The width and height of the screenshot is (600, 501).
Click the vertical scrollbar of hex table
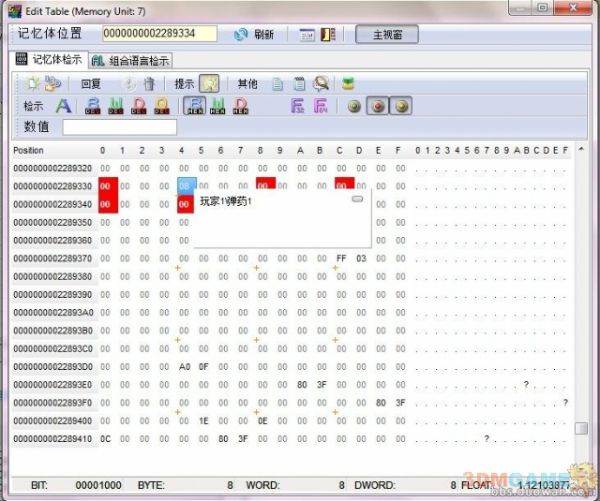click(581, 300)
